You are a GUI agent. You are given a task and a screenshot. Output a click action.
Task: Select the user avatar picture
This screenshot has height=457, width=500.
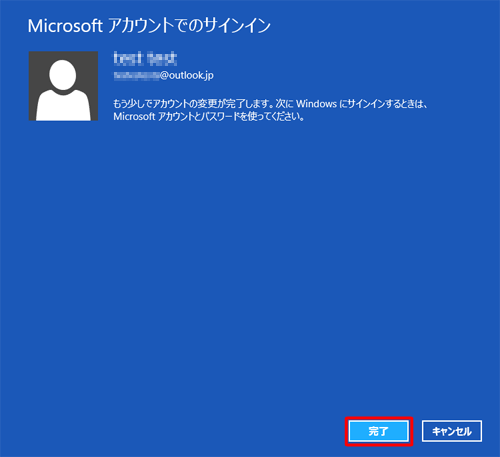click(x=63, y=86)
